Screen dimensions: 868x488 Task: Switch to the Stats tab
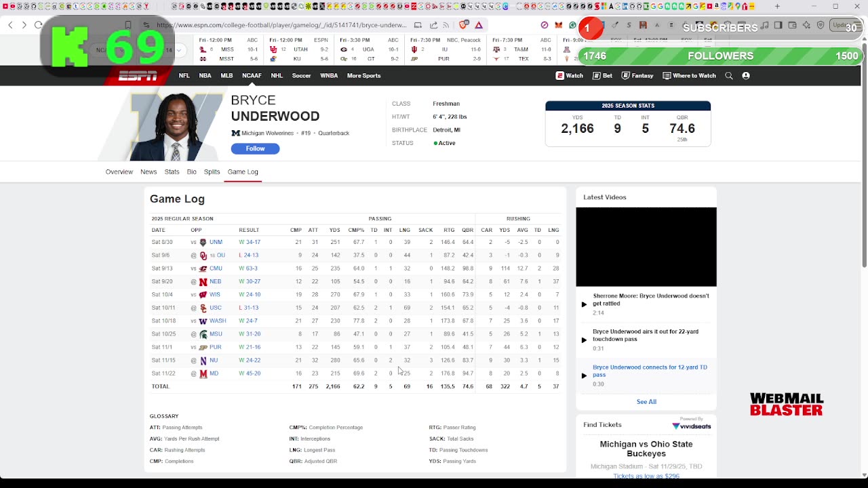(x=172, y=172)
